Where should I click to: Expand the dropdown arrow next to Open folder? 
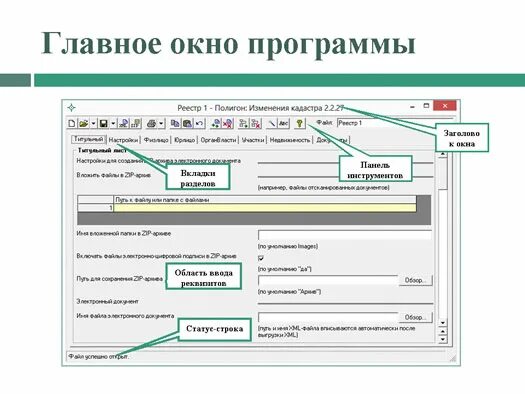tap(93, 124)
